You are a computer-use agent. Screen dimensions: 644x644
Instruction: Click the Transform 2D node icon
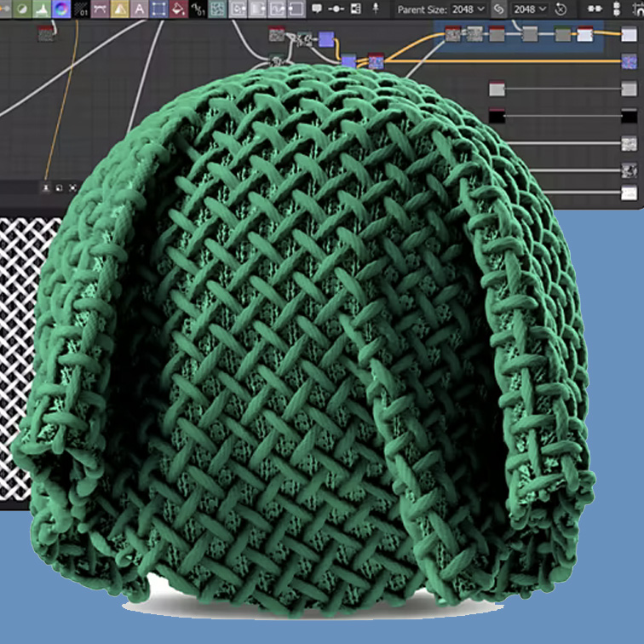tap(158, 9)
